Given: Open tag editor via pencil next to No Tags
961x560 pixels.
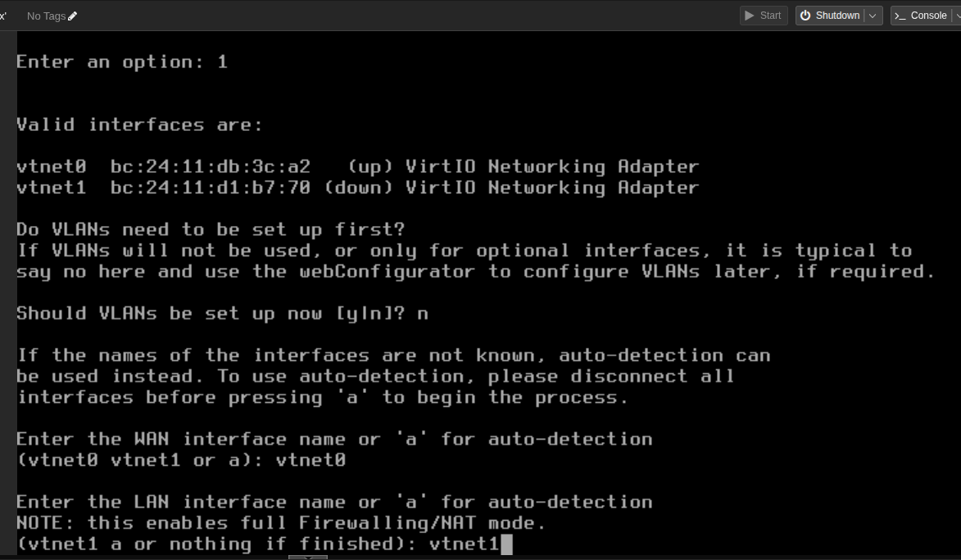Looking at the screenshot, I should click(73, 15).
